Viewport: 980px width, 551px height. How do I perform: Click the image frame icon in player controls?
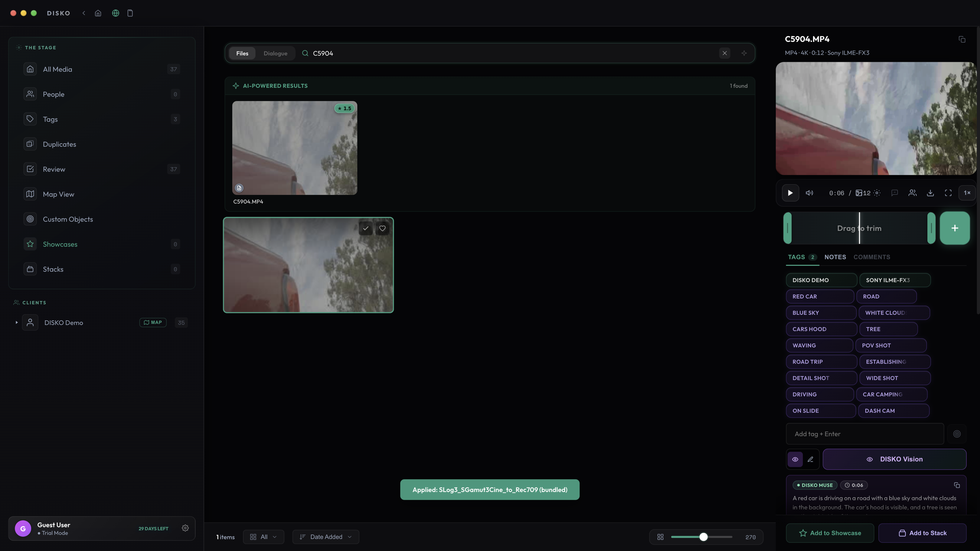pos(859,193)
